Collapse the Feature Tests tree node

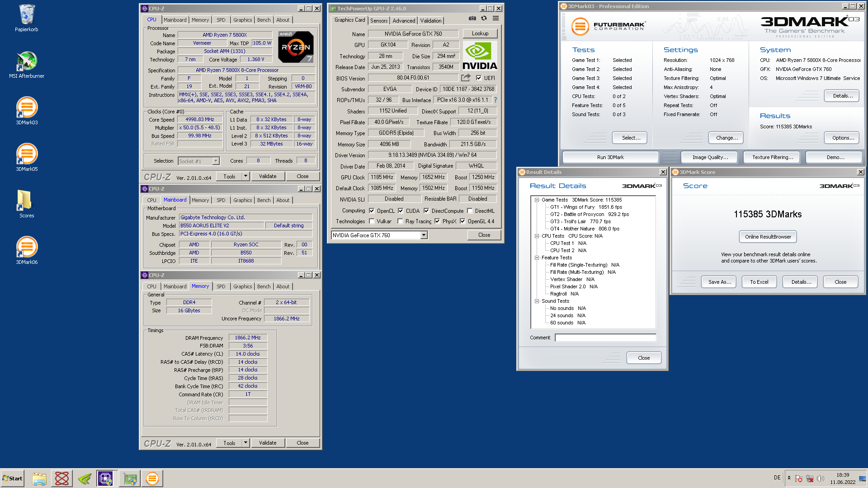coord(537,258)
